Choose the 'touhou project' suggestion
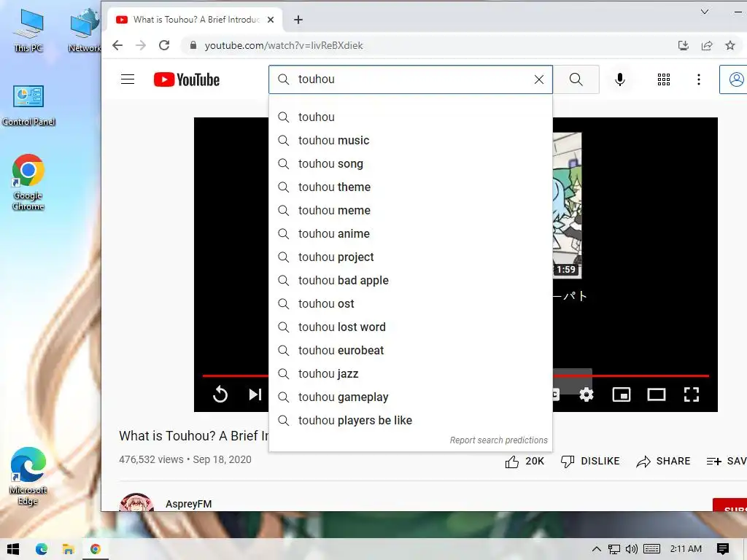Viewport: 747px width, 560px height. pyautogui.click(x=411, y=257)
